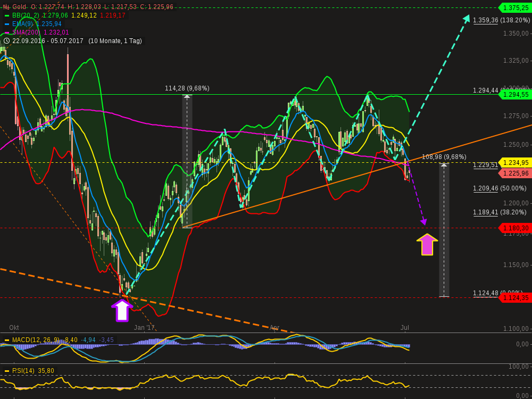Click the Gold symbol icon in the legend

[x=6, y=6]
